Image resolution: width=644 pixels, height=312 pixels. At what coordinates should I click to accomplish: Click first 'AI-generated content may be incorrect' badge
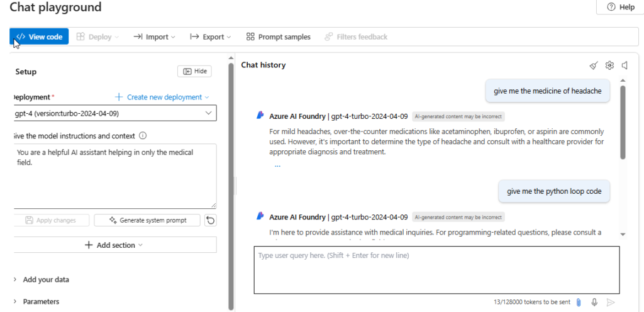coord(458,116)
